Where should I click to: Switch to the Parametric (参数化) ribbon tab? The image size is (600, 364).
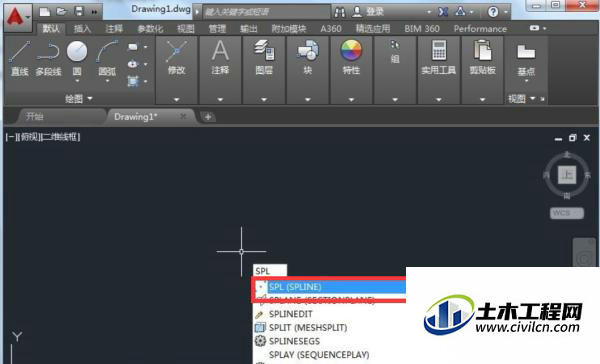pos(150,29)
